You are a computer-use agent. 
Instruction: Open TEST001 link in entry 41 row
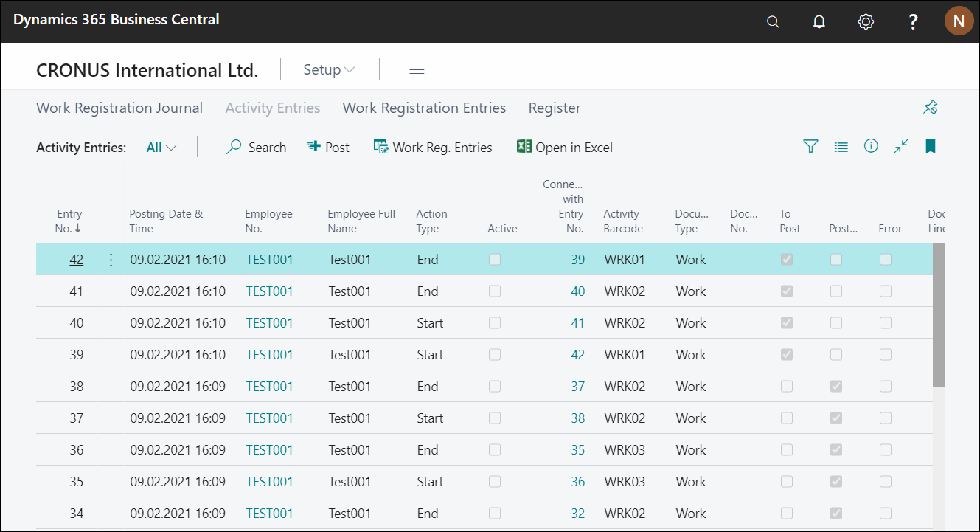(x=269, y=291)
